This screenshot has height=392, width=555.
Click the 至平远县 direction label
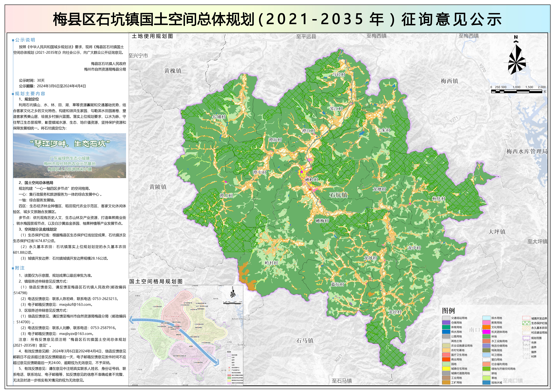306,36
